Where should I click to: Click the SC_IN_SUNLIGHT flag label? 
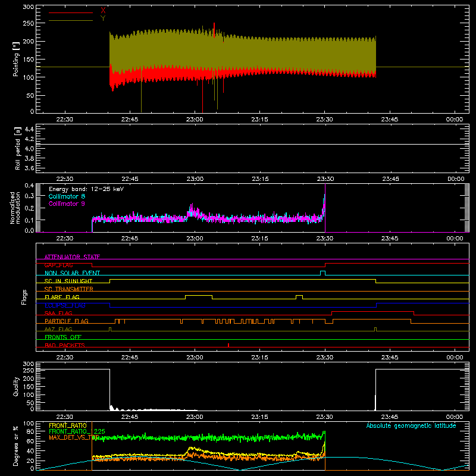tap(68, 281)
